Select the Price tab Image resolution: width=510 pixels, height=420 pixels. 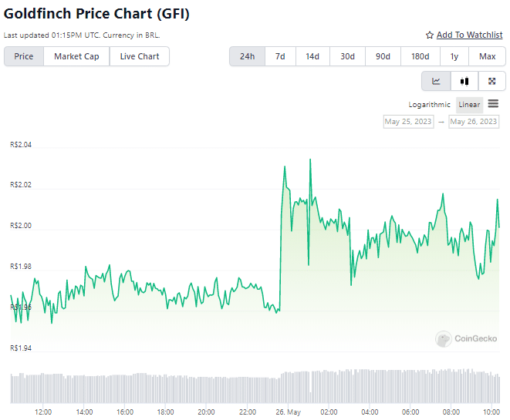[x=24, y=56]
